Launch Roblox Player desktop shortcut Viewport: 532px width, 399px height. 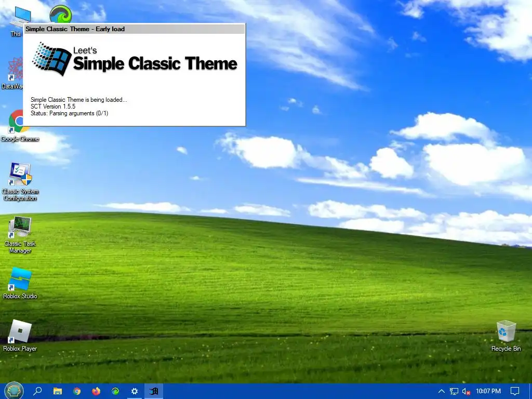coord(20,335)
